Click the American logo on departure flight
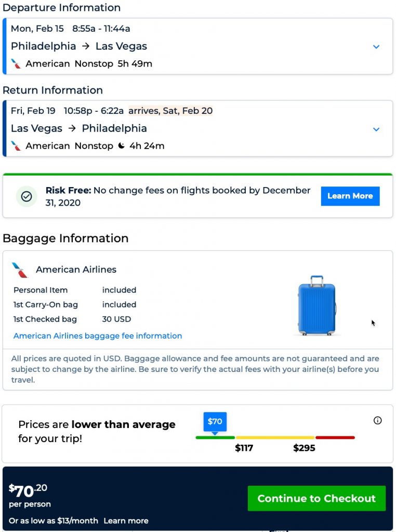 pos(16,64)
